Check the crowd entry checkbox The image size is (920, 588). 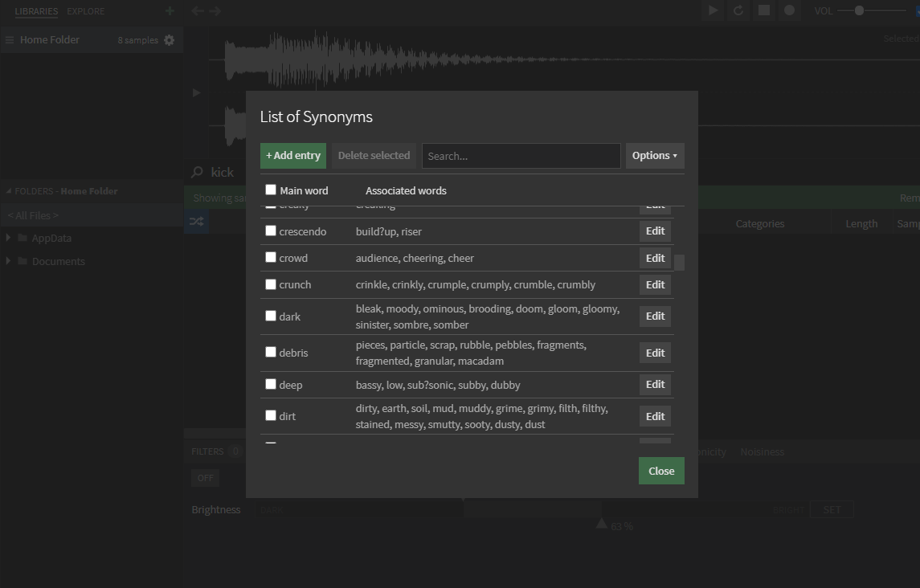pyautogui.click(x=271, y=257)
